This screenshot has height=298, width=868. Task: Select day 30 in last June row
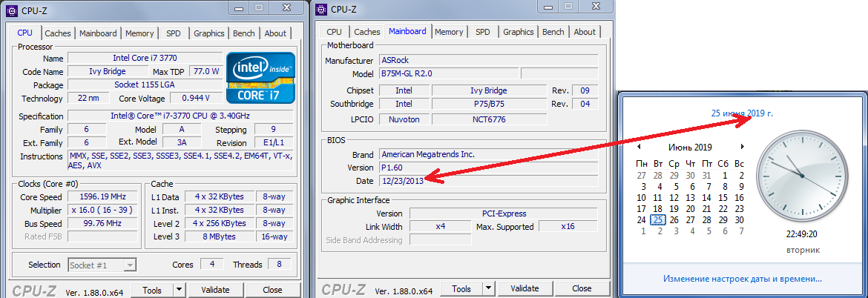[739, 219]
